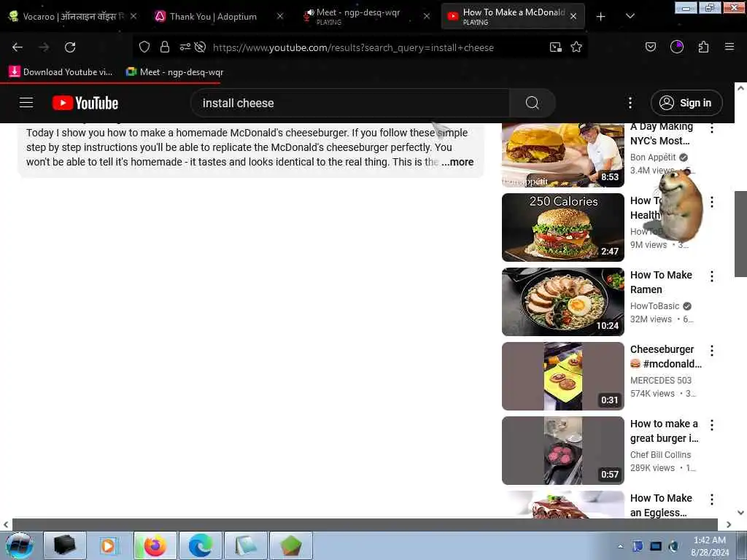Click the vertical page scrollbar thumb
747x560 pixels.
pos(740,233)
